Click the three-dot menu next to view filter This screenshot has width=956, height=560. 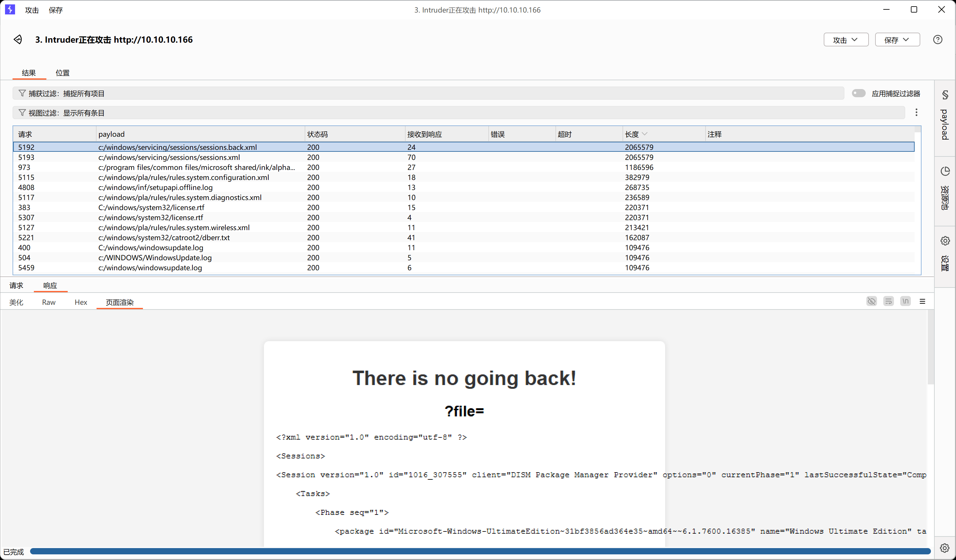click(x=916, y=112)
